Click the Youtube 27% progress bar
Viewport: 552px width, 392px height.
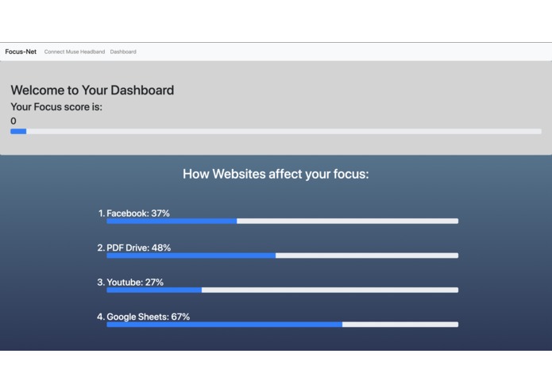pyautogui.click(x=282, y=290)
